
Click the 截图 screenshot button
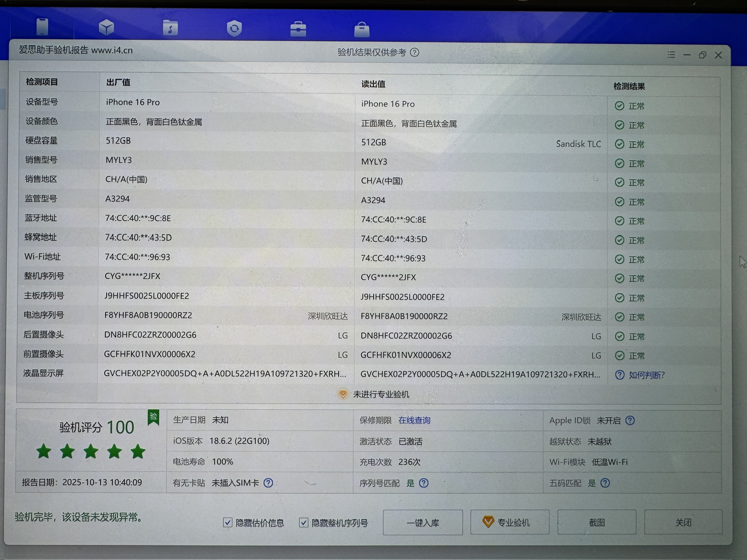pos(596,522)
